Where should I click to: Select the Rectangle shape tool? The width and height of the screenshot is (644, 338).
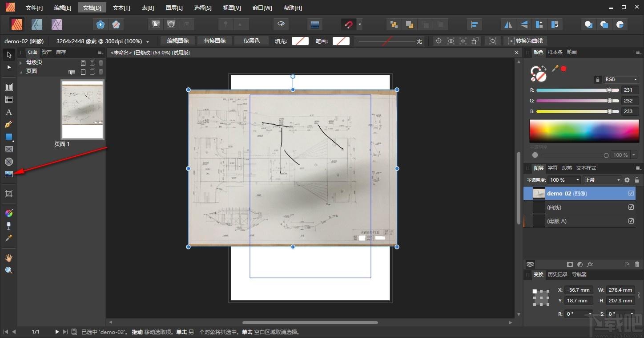[8, 137]
